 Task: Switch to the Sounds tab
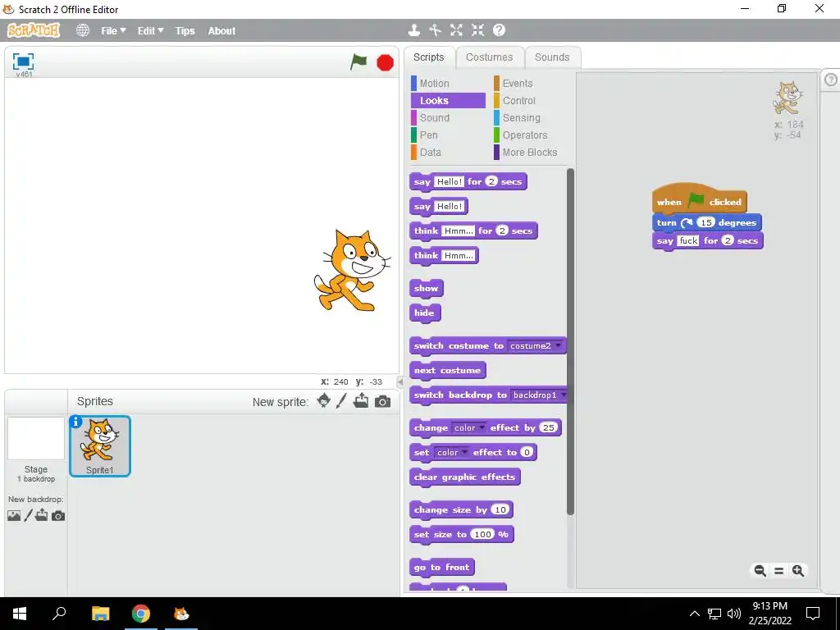(x=552, y=57)
